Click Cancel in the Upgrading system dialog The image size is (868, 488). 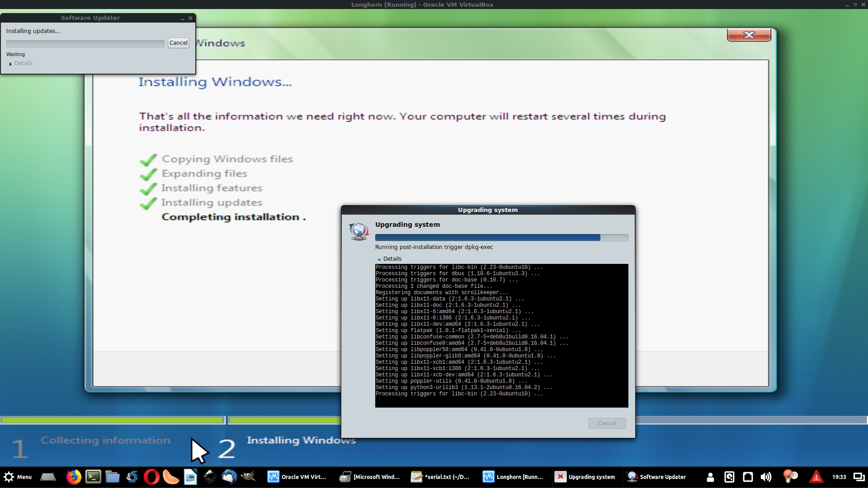[607, 423]
